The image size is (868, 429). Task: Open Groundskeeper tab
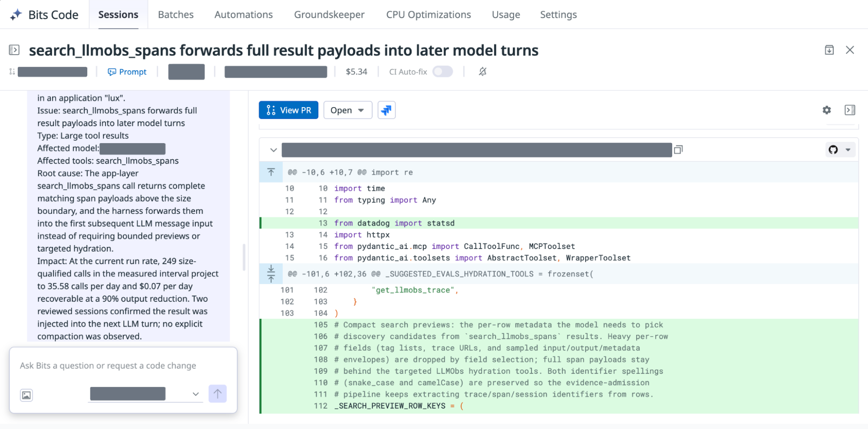(329, 14)
